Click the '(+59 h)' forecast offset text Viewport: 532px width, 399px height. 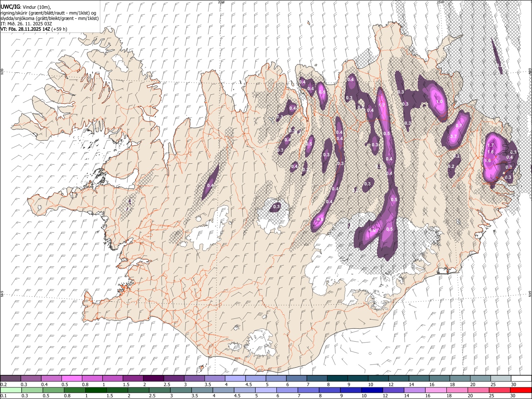coord(59,29)
